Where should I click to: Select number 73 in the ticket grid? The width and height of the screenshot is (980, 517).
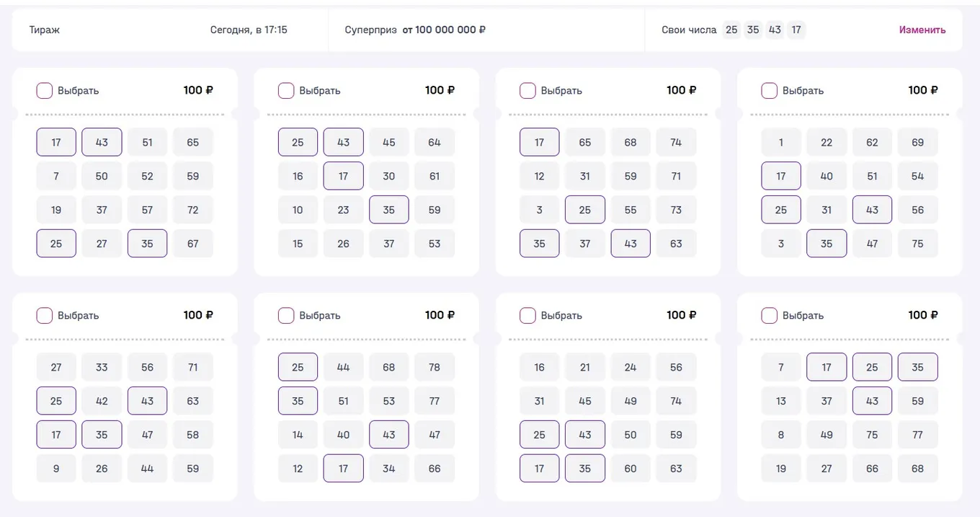(x=676, y=210)
